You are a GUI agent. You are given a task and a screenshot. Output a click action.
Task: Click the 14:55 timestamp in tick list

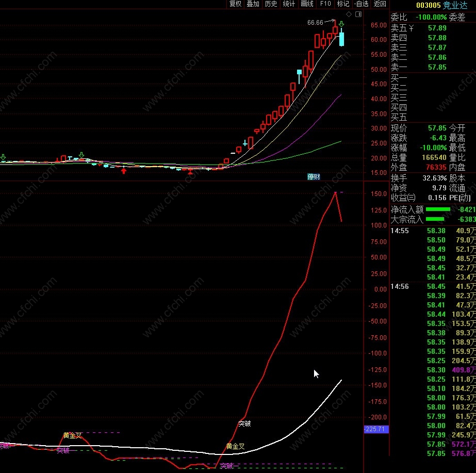400,231
